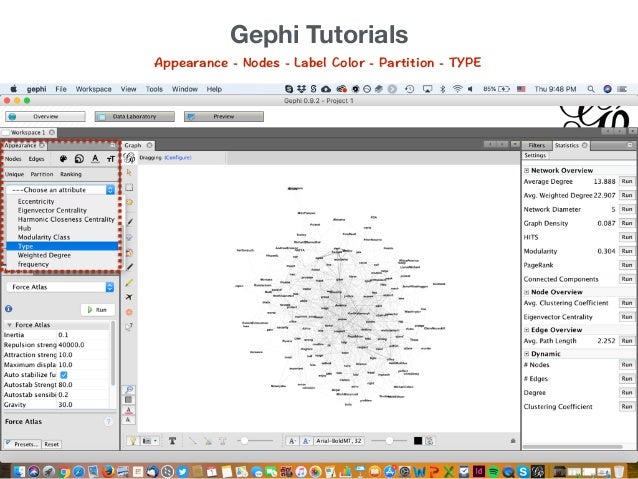
Task: Click the Preview button
Action: 224,116
